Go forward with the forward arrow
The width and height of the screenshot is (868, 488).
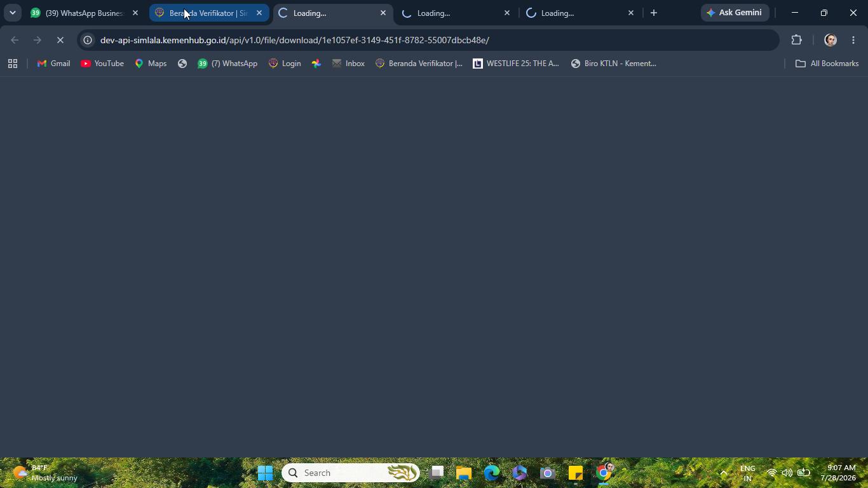point(37,40)
